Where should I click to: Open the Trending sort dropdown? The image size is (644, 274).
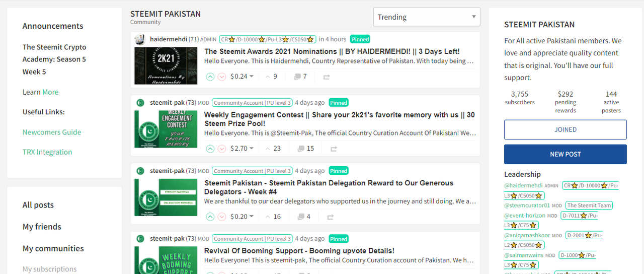427,17
